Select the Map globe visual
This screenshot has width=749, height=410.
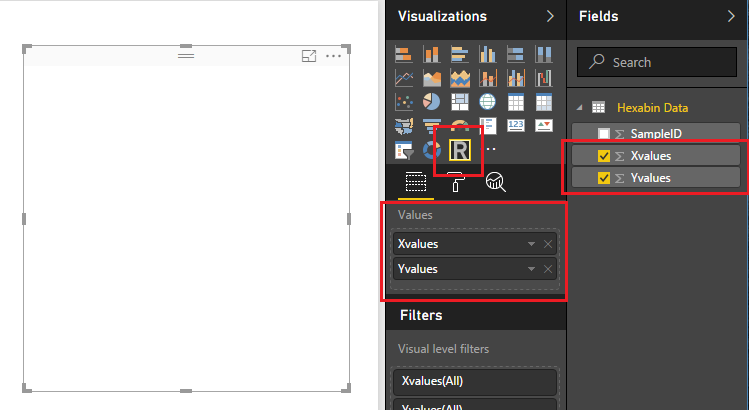[x=487, y=102]
